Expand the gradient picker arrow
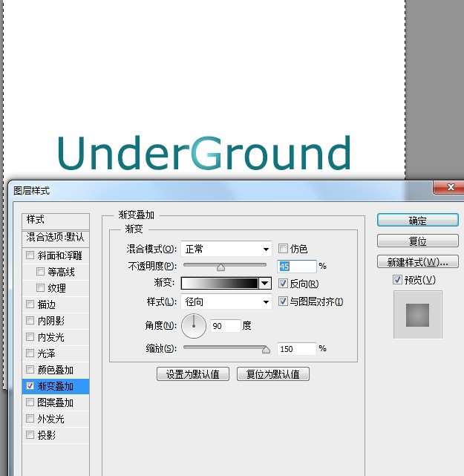The image size is (464, 476). [x=265, y=283]
